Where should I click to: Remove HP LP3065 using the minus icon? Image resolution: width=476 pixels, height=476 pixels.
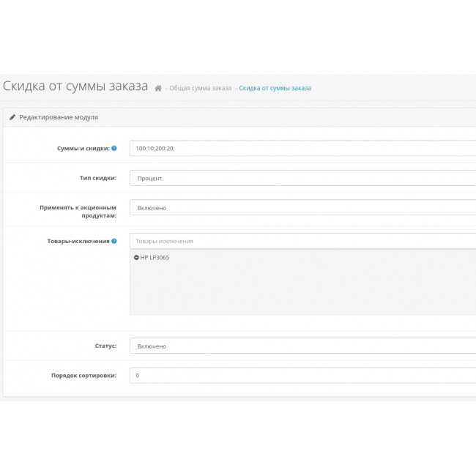(136, 258)
